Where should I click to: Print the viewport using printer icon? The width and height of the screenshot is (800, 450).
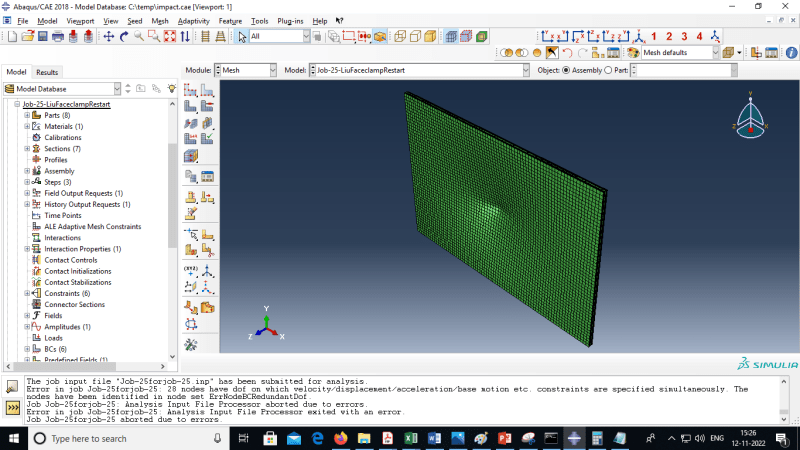click(58, 36)
